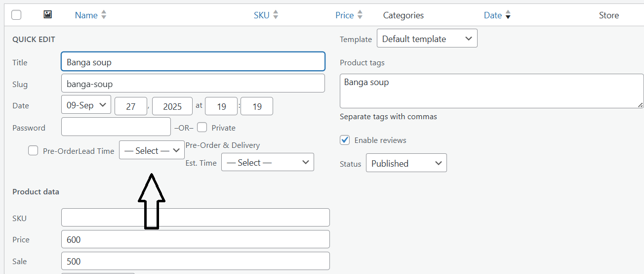Screen dimensions: 644x274
Task: Click the Price column sort arrows
Action: 360,15
